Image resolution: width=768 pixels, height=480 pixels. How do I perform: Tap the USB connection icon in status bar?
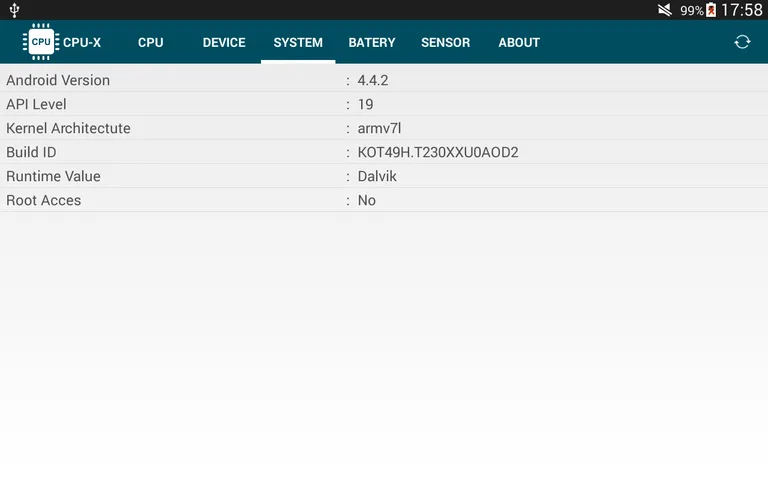coord(14,10)
